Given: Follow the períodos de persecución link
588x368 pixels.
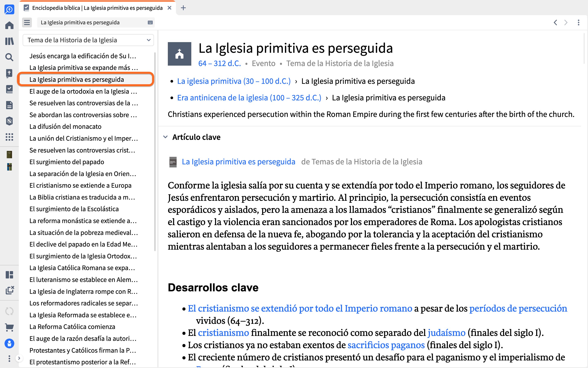Looking at the screenshot, I should point(518,308).
